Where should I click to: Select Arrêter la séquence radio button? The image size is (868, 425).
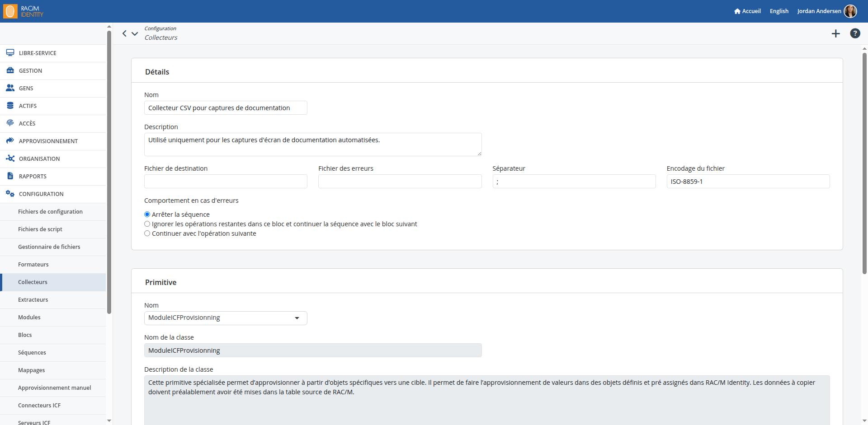pyautogui.click(x=147, y=215)
